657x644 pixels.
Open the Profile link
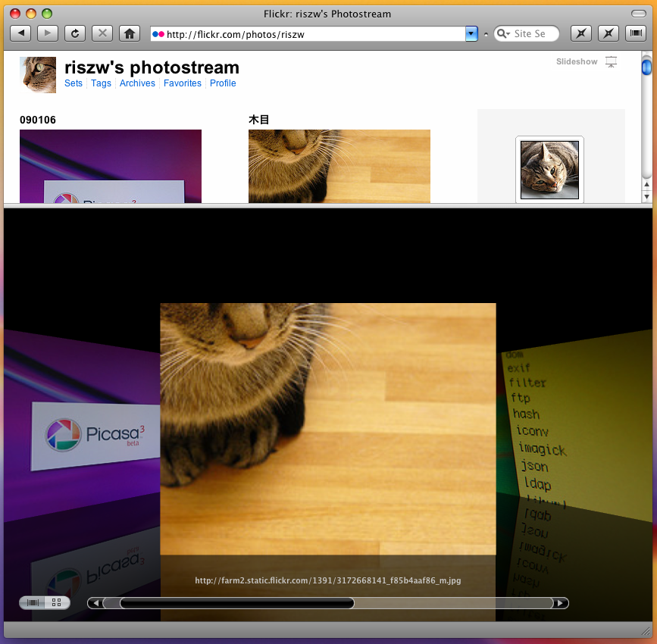[223, 83]
